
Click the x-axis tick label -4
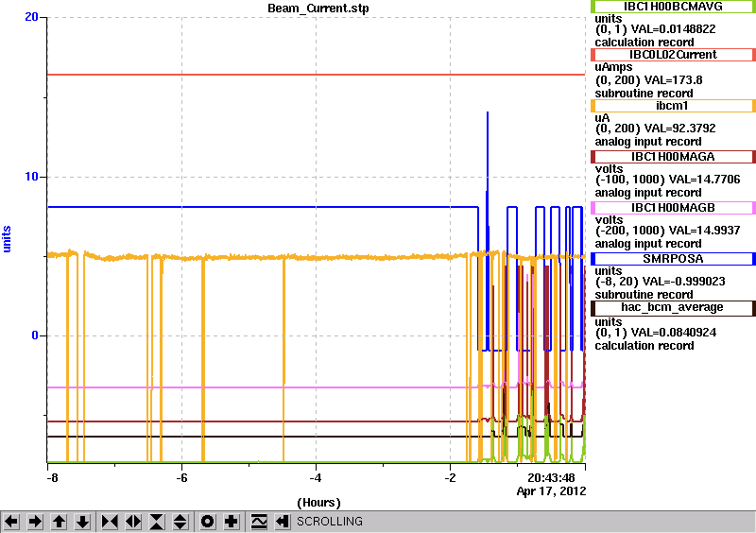[x=316, y=478]
